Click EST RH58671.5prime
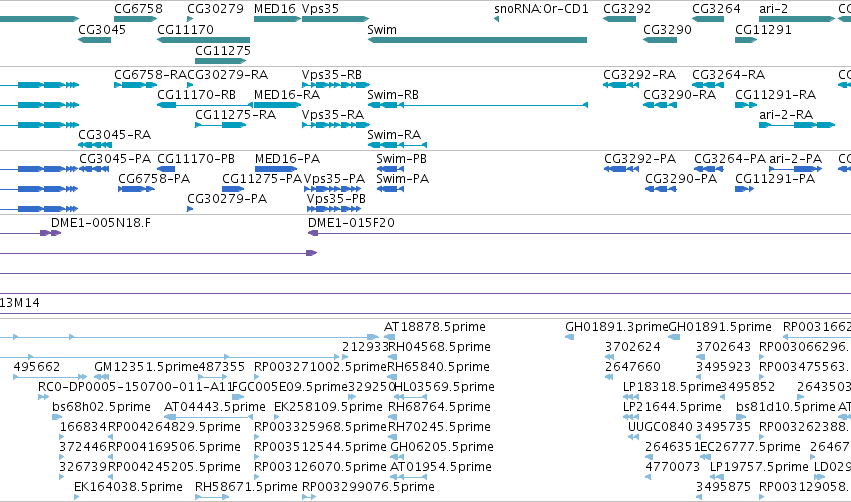 [x=212, y=497]
